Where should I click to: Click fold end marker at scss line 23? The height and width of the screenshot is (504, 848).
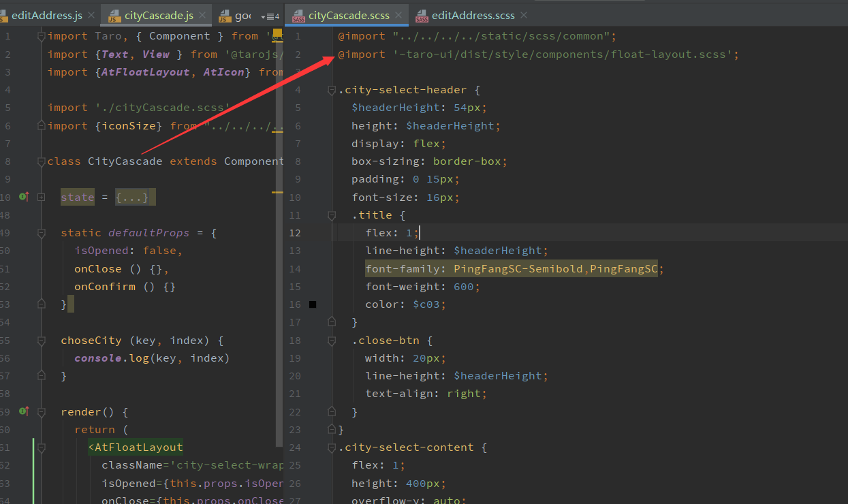[332, 430]
